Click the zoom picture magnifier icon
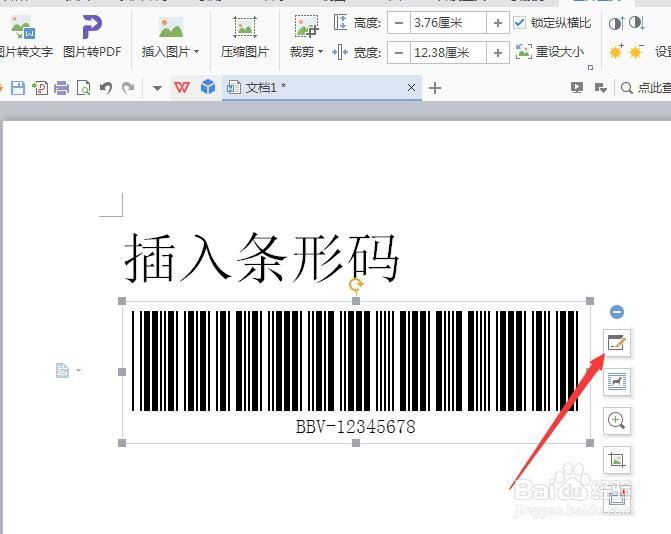The image size is (671, 534). [617, 421]
